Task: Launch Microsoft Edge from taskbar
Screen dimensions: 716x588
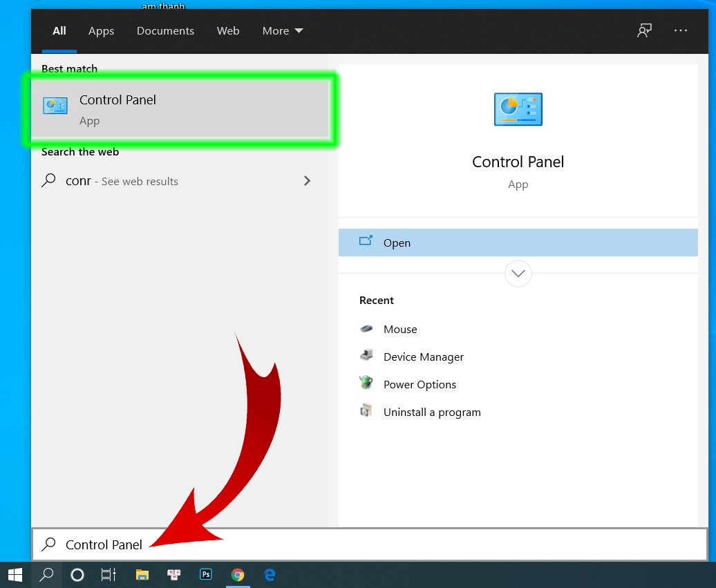Action: 270,575
